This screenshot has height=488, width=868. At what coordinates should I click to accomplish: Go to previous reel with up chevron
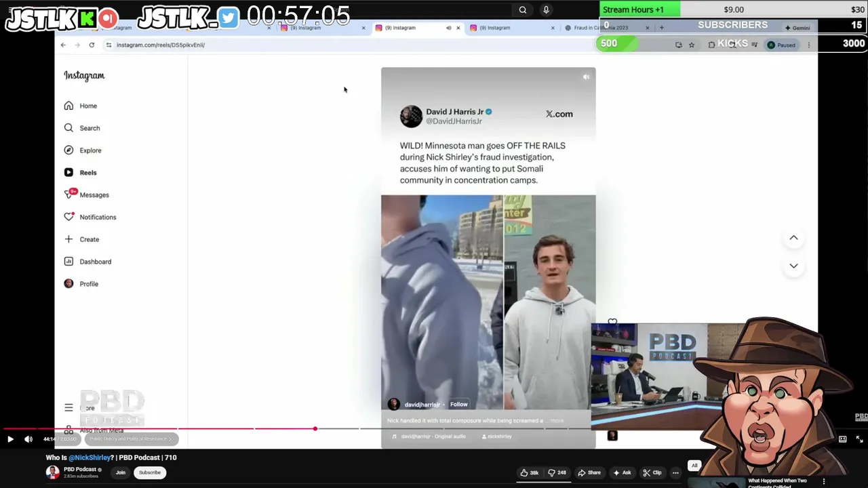793,238
